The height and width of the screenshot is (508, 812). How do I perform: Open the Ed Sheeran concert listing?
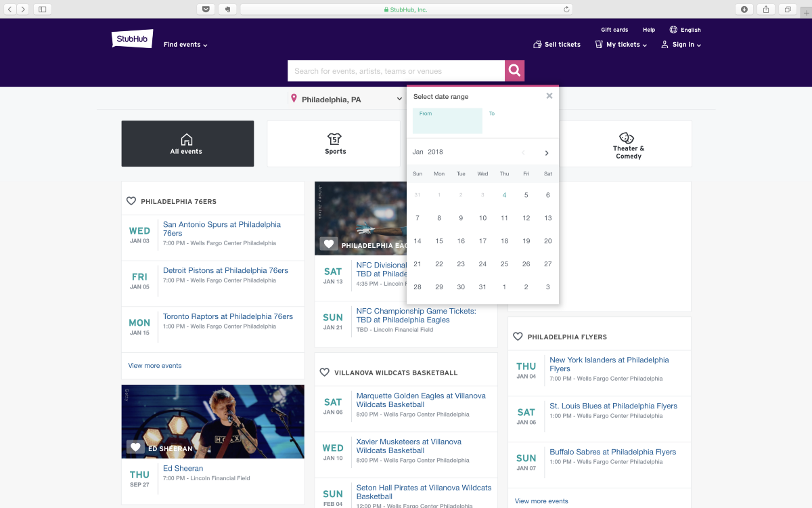pos(183,468)
